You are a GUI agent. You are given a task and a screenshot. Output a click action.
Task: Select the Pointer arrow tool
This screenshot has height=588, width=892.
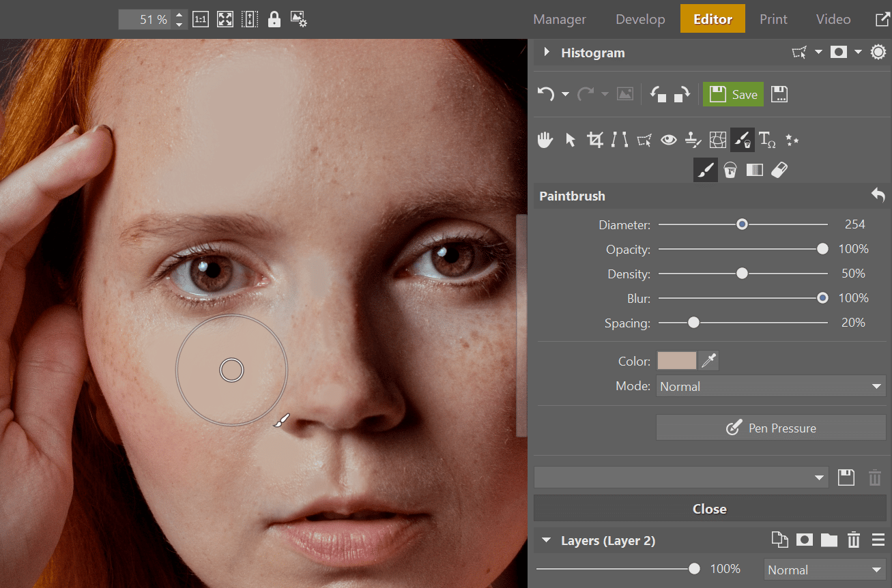click(x=571, y=141)
